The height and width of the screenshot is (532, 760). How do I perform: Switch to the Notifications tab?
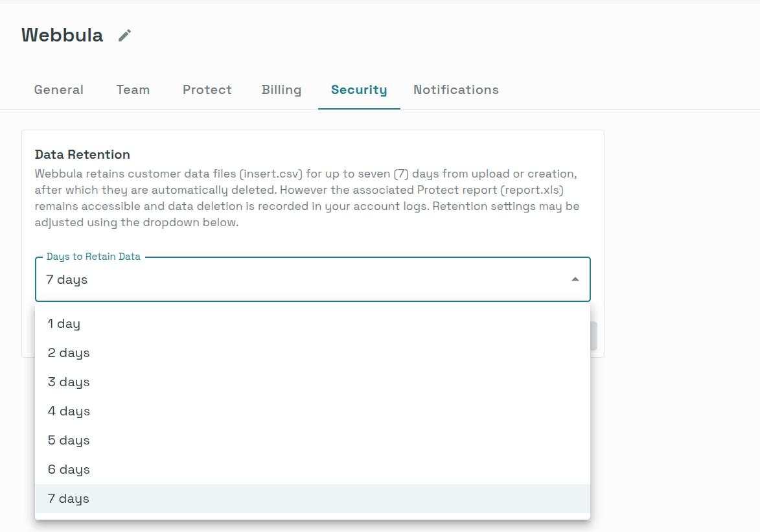[455, 89]
